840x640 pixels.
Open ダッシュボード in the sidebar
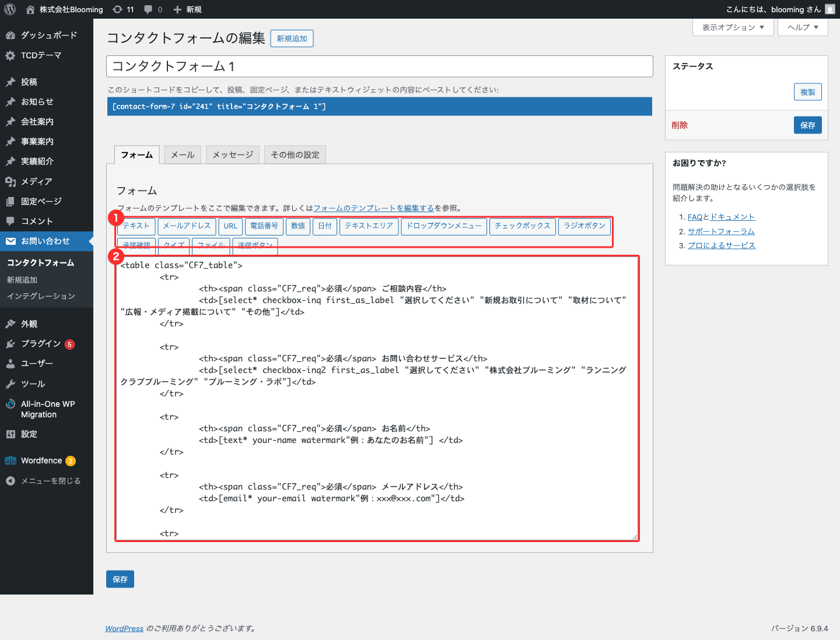pyautogui.click(x=47, y=35)
